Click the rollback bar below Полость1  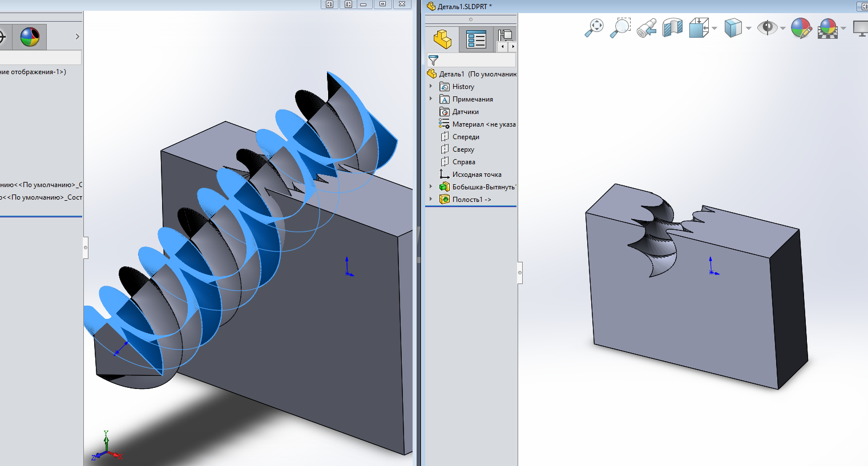(471, 206)
